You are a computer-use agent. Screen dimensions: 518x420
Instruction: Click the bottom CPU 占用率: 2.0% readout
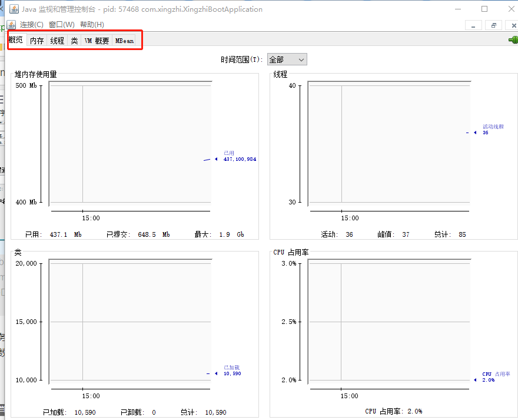[393, 411]
